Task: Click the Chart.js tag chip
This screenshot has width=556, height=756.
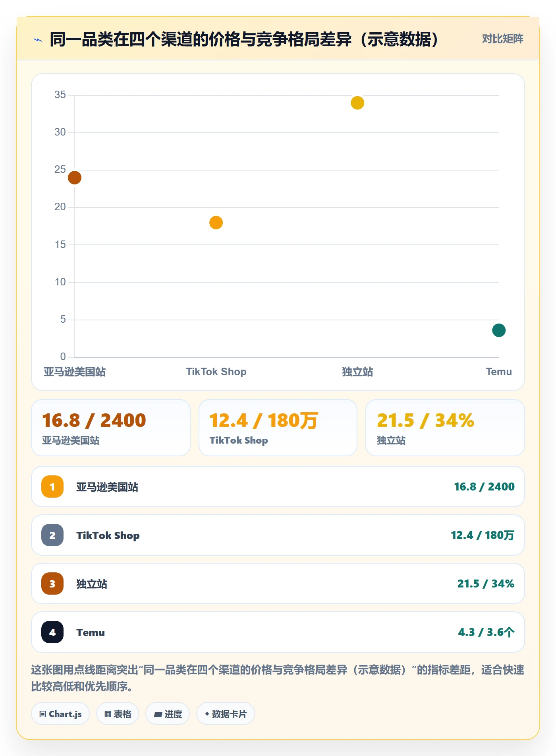Action: [x=60, y=714]
